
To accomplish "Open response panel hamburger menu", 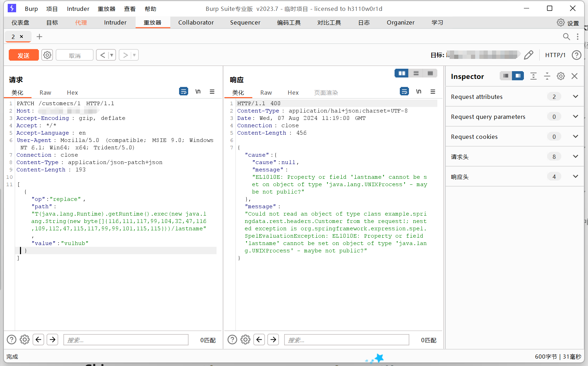I will click(433, 91).
